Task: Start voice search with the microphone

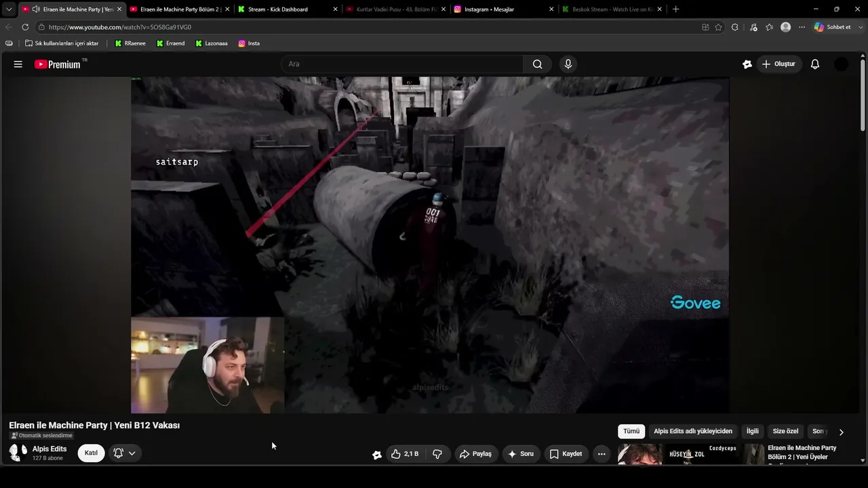Action: 568,64
